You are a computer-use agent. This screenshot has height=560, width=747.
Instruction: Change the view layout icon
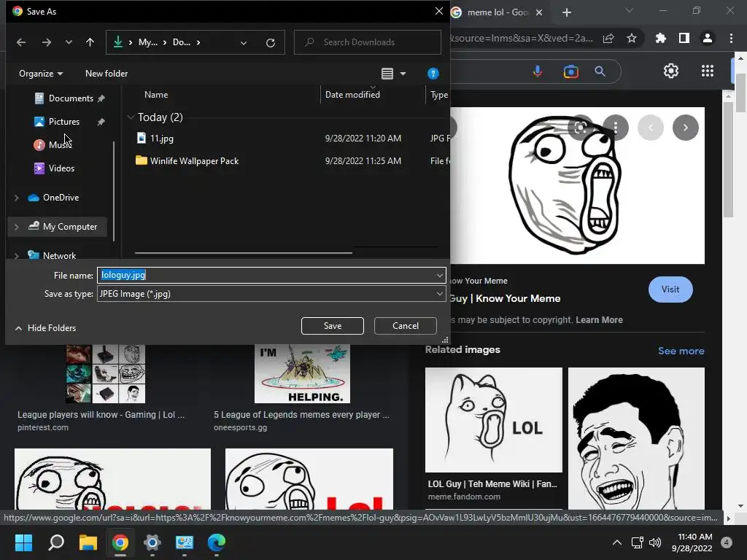[x=387, y=74]
